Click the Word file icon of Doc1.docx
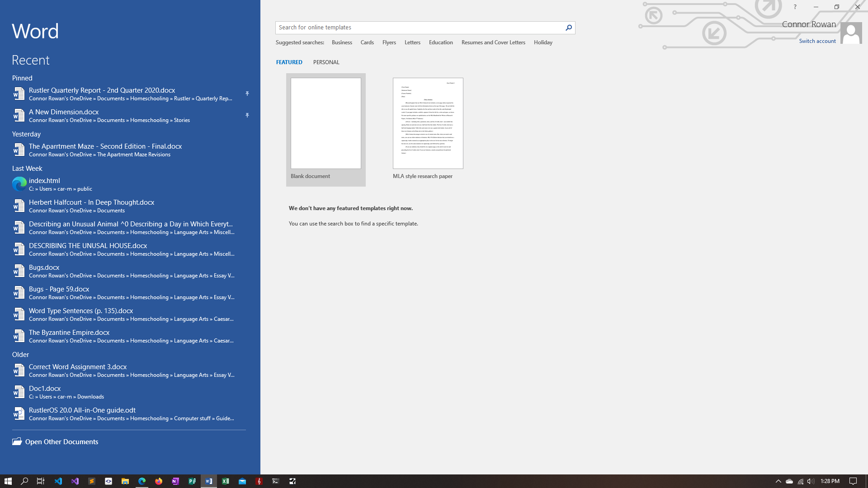 tap(19, 392)
